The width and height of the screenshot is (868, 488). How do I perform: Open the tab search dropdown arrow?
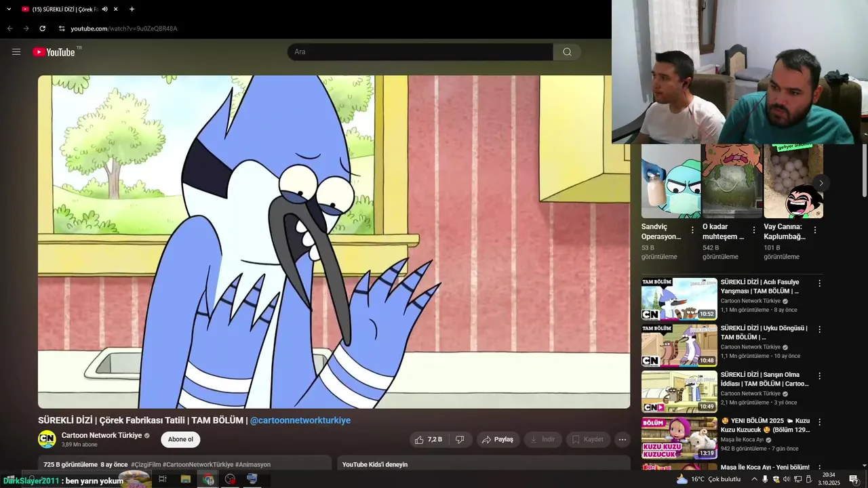(9, 9)
